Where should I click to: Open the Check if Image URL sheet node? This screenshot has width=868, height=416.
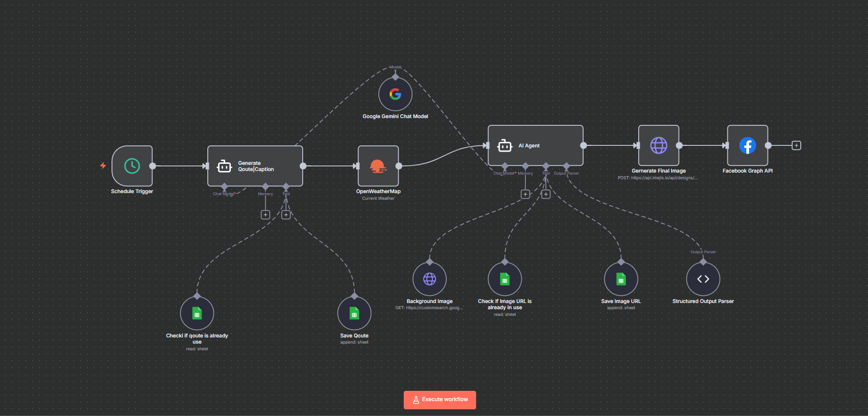(505, 279)
